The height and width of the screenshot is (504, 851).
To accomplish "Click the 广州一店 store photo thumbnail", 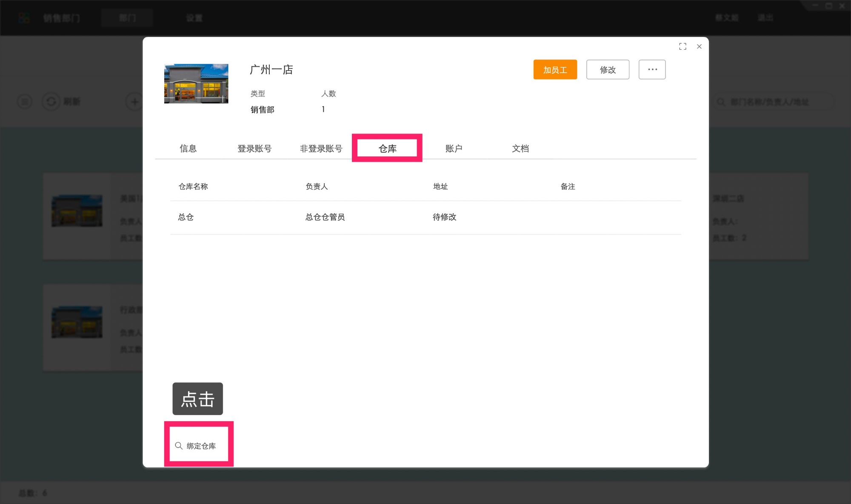I will tap(196, 84).
